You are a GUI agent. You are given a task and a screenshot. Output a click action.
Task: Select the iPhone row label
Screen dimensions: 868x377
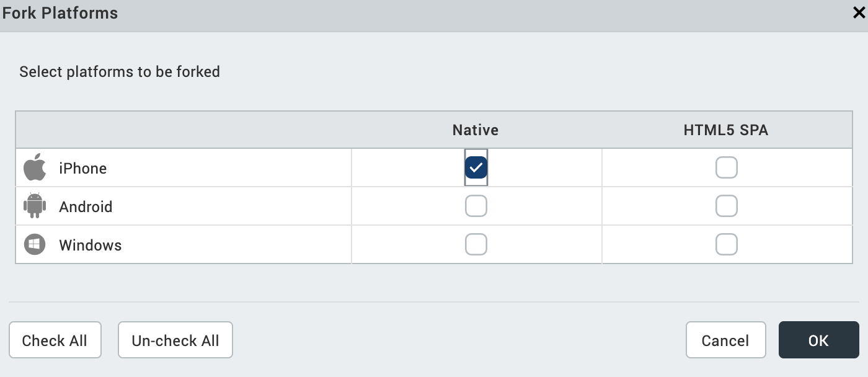coord(83,169)
